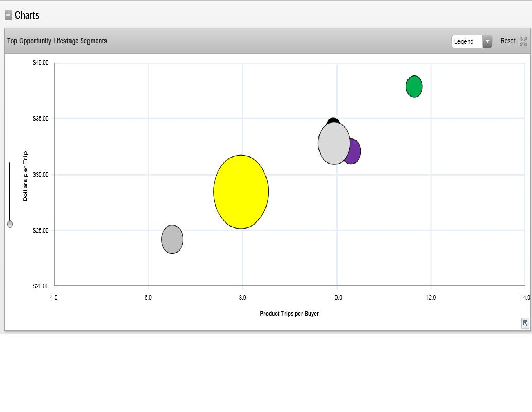
Task: Click the arrow icon at chart bottom-right corner
Action: (x=525, y=323)
